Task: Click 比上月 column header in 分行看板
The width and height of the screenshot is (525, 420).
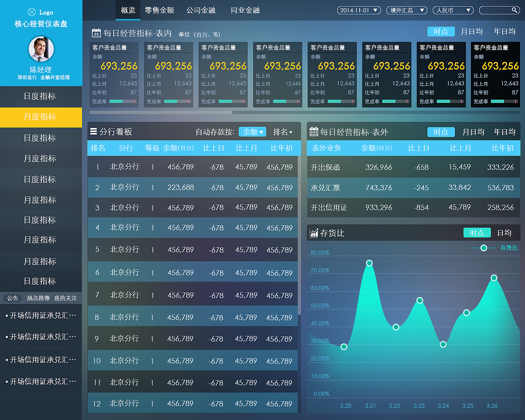Action: point(247,148)
